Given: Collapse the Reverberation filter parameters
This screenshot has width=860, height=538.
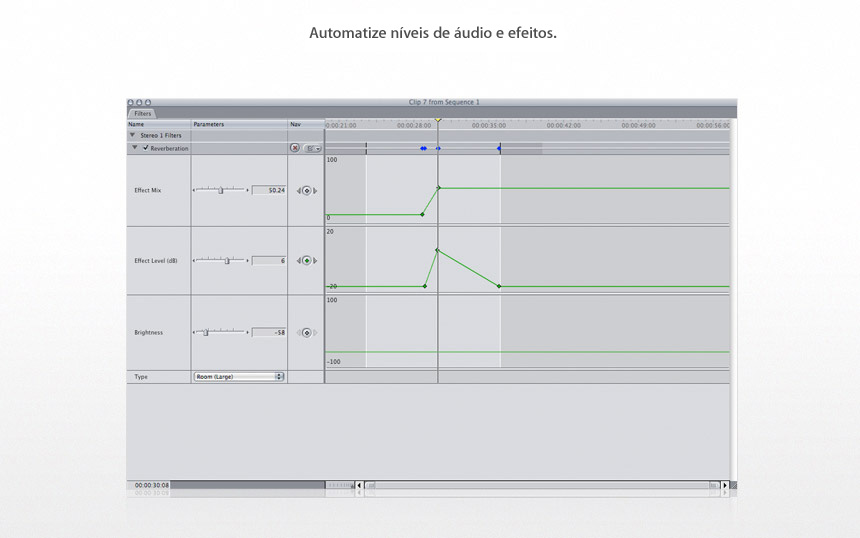Looking at the screenshot, I should pos(135,148).
